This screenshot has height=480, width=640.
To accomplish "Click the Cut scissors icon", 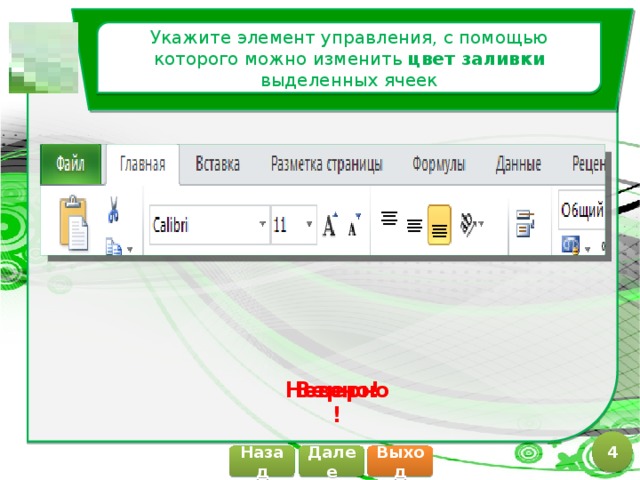I will click(113, 209).
